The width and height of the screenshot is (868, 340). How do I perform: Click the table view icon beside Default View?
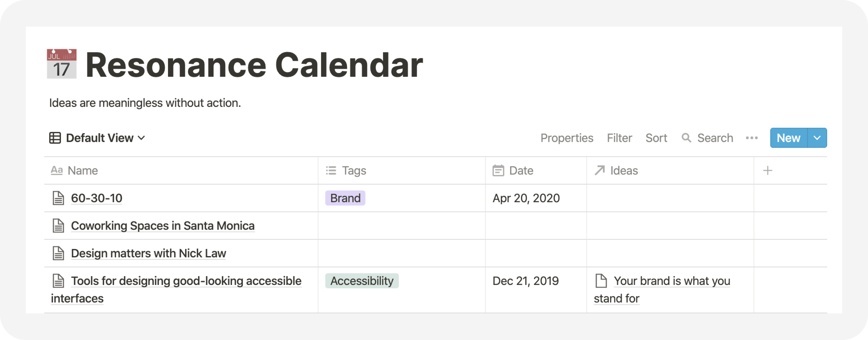(55, 138)
